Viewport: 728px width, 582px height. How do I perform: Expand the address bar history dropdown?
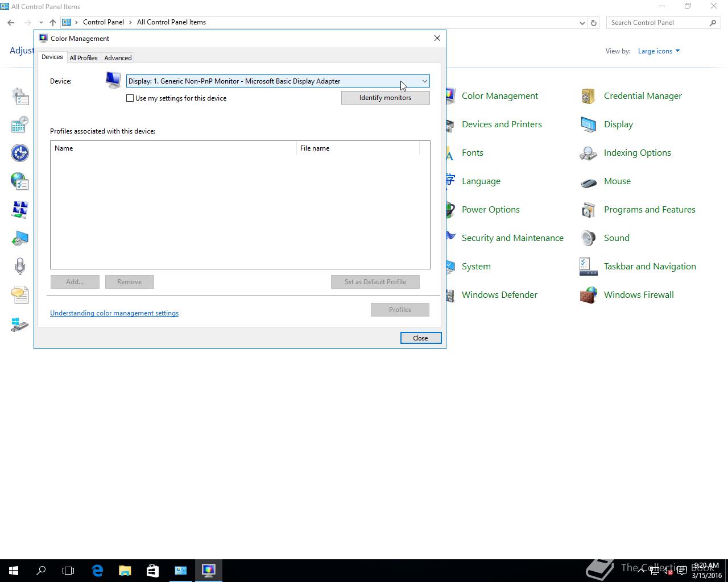pyautogui.click(x=582, y=23)
